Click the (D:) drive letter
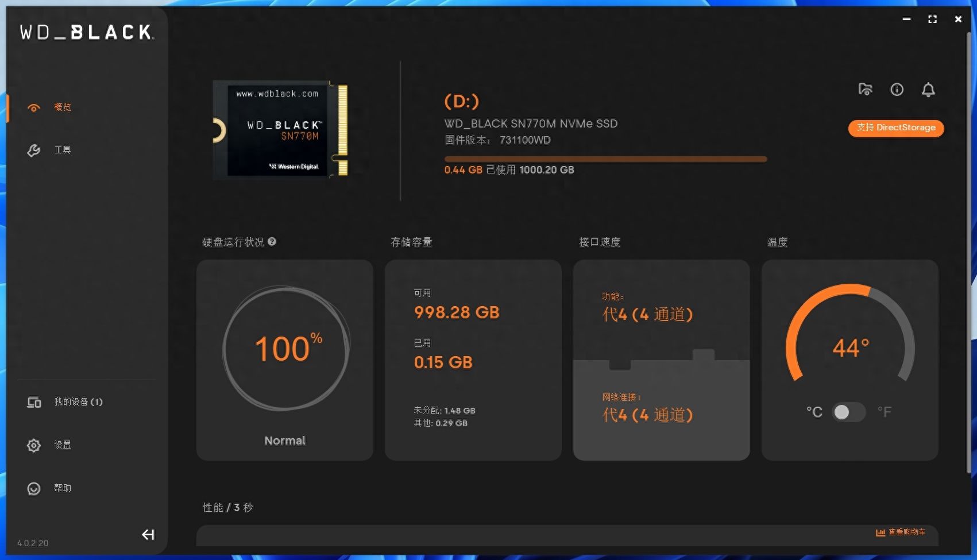Viewport: 977px width, 560px height. point(462,101)
